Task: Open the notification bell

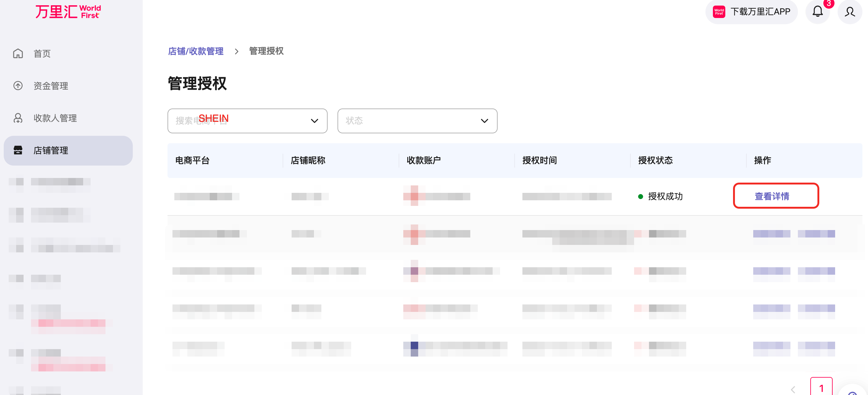Action: pyautogui.click(x=817, y=12)
